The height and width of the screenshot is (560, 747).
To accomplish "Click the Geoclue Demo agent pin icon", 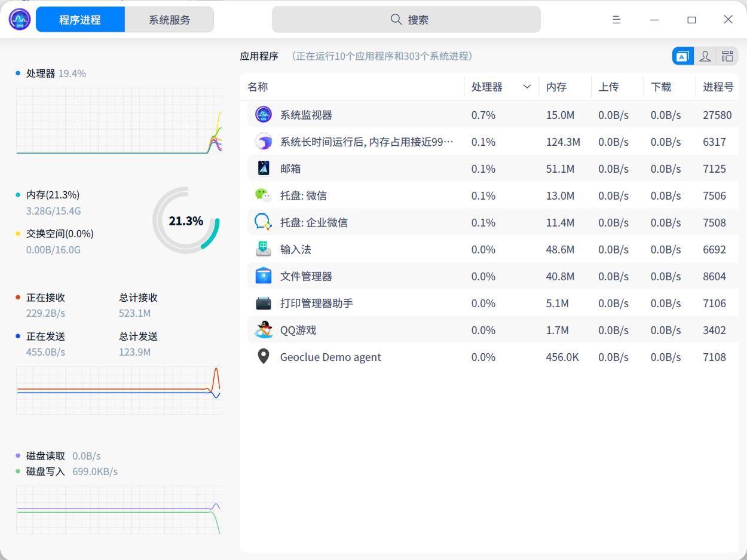I will point(264,357).
